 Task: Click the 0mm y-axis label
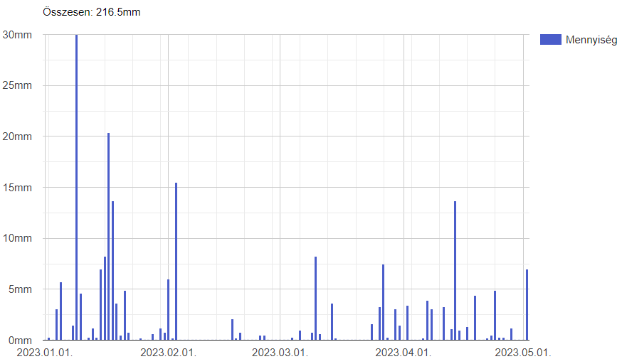[x=19, y=340]
